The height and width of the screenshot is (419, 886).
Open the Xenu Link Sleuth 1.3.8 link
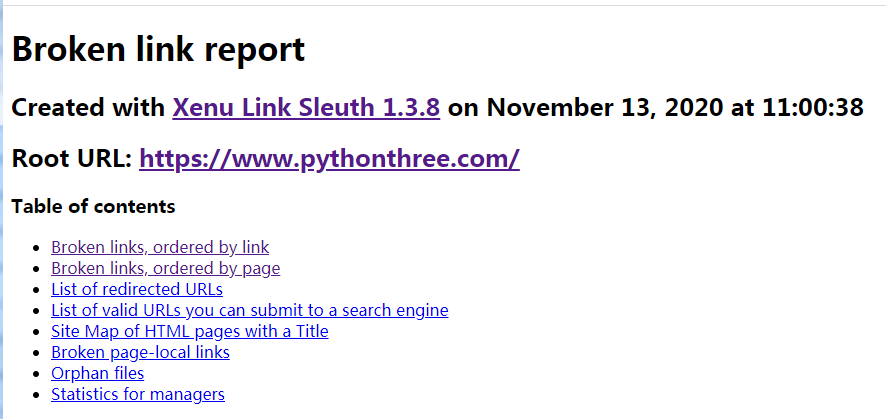point(306,108)
